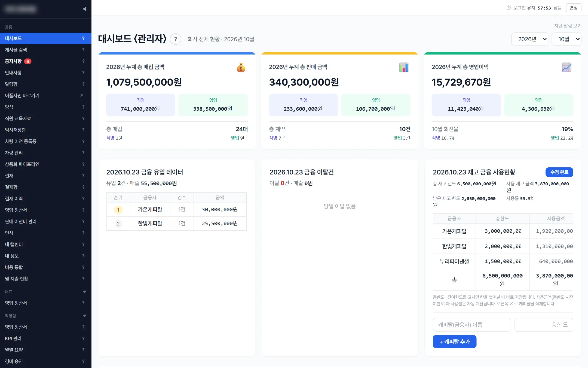Image resolution: width=588 pixels, height=368 pixels.
Task: Edit 가온캐피탈 총한도 cell 3,000,000,000
Action: tap(503, 231)
